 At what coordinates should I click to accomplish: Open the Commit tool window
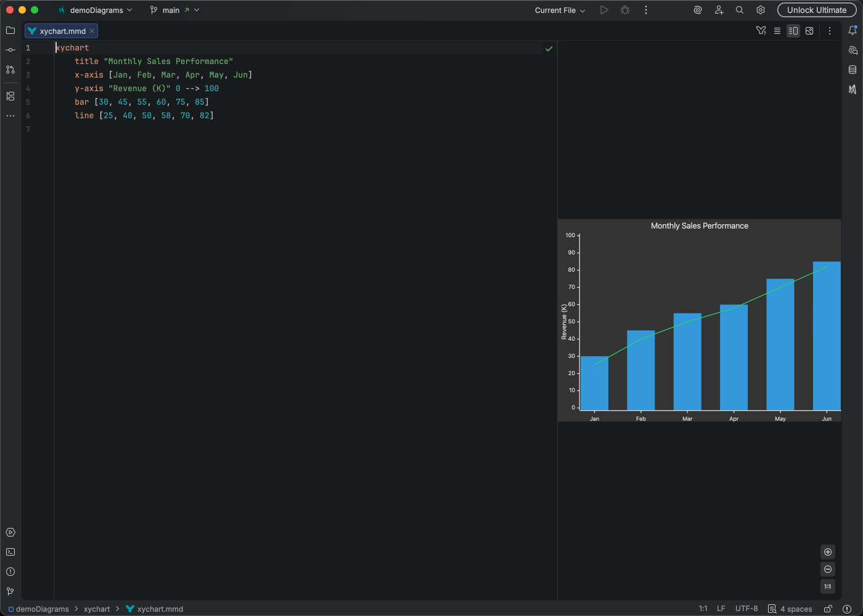10,50
